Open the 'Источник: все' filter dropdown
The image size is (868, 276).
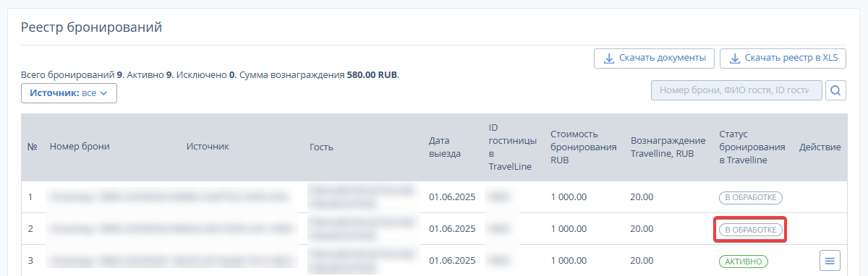[x=69, y=93]
